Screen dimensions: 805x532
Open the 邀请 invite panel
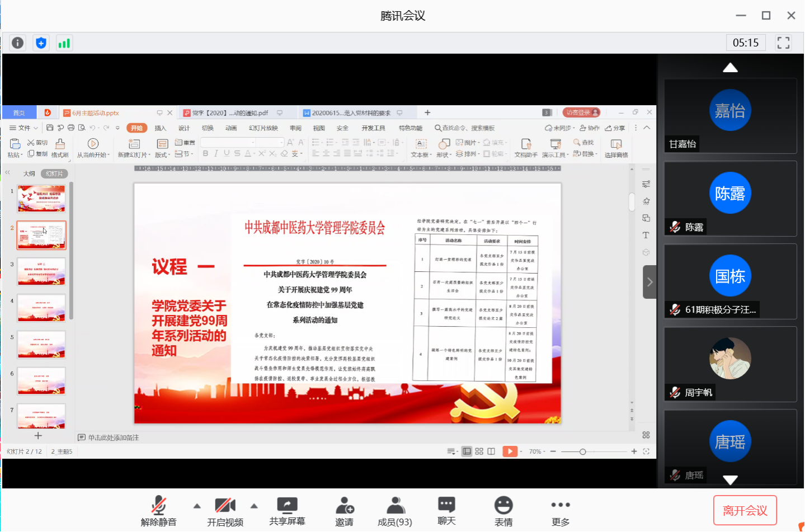tap(345, 511)
